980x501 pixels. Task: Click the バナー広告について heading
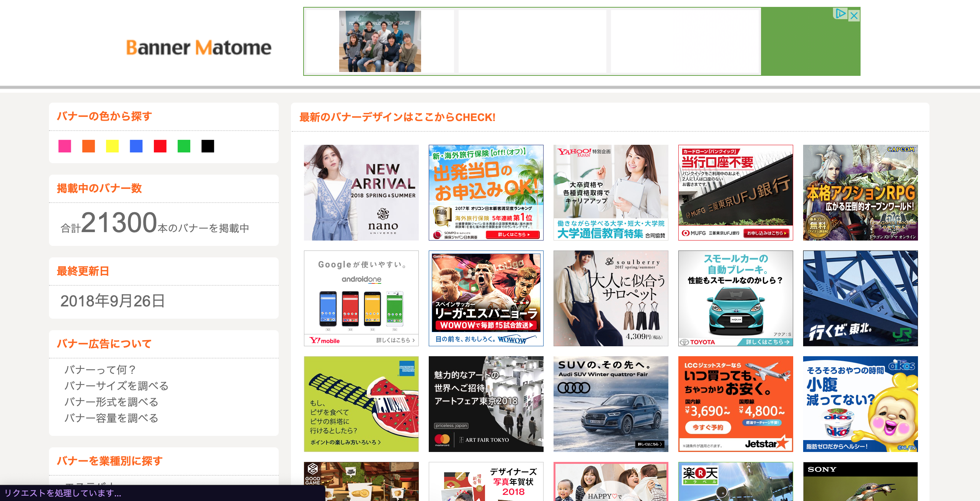[104, 344]
